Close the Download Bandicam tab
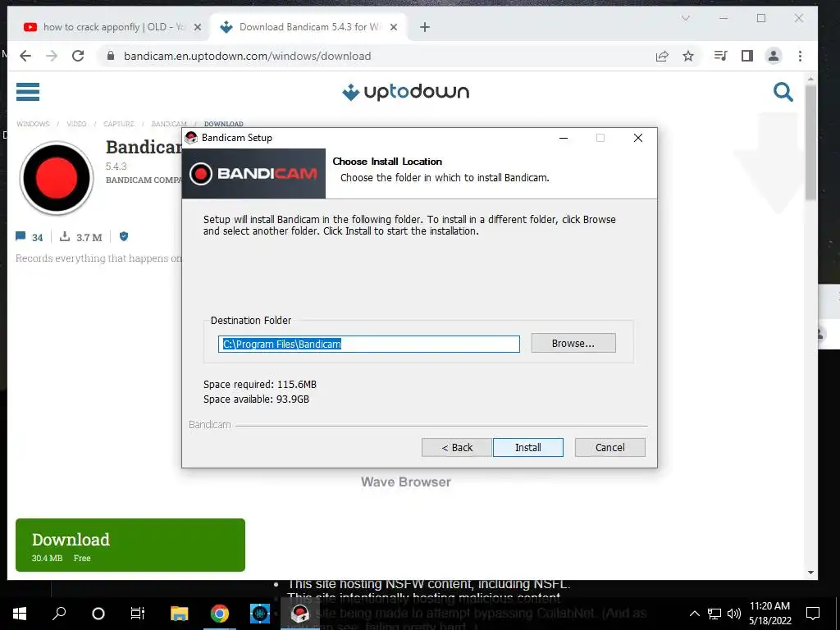 tap(393, 27)
